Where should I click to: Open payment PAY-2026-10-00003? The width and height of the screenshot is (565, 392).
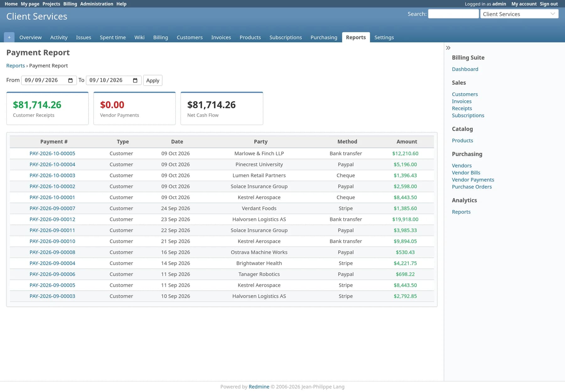52,175
